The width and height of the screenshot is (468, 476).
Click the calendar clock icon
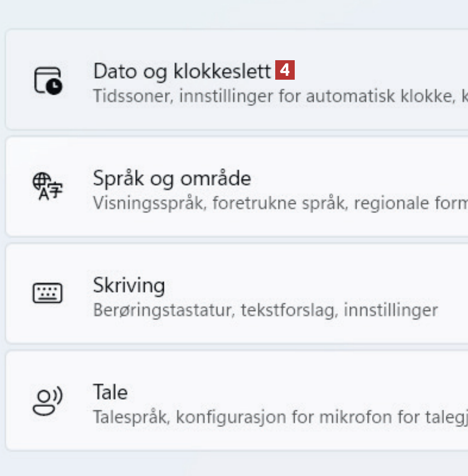pos(48,80)
